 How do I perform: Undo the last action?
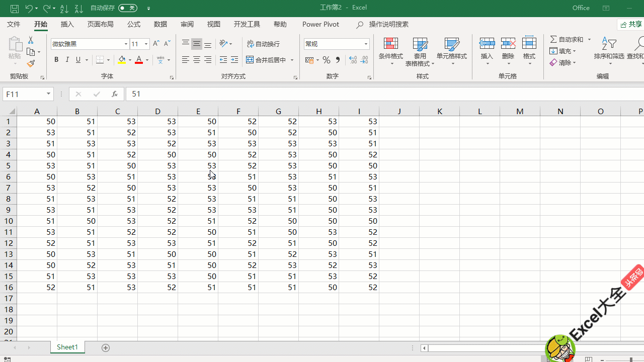click(29, 9)
